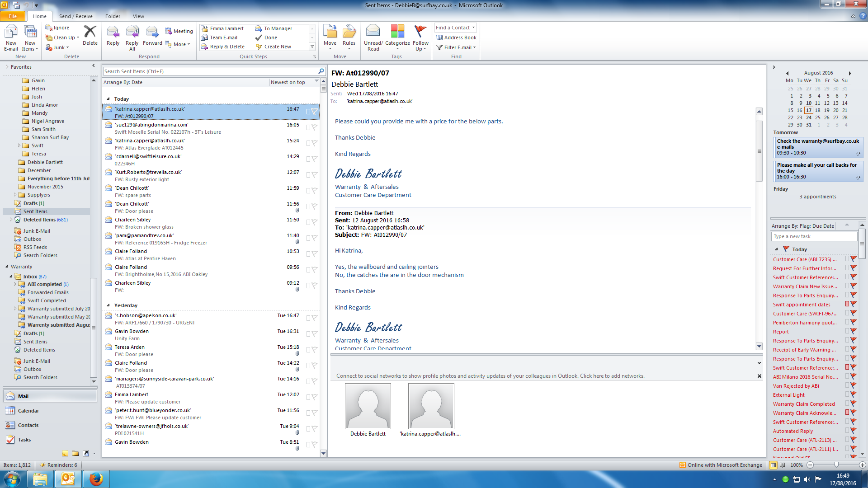The image size is (868, 488).
Task: Mark Swift appointment dates task complete
Action: coord(854,305)
